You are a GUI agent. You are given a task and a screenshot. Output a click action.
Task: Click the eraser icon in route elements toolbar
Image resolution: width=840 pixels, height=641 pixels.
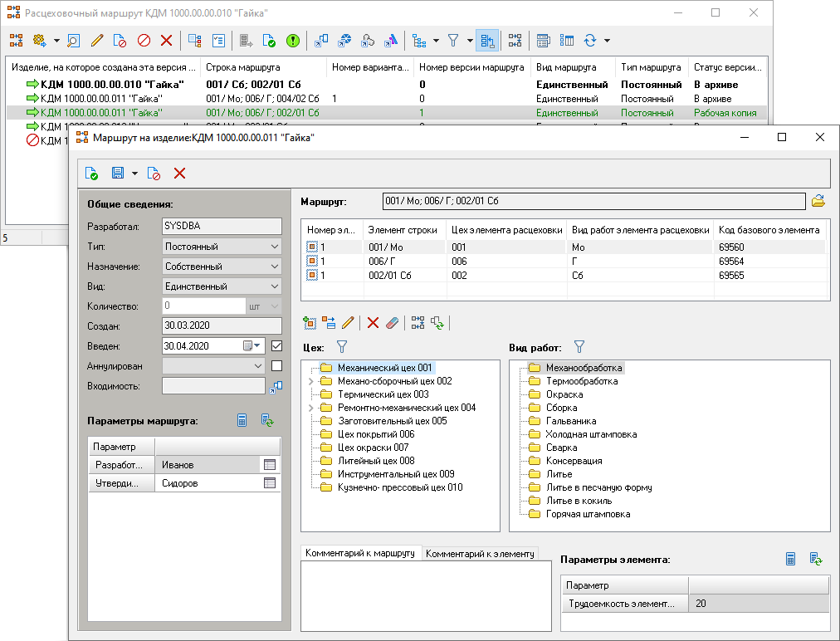click(x=393, y=322)
